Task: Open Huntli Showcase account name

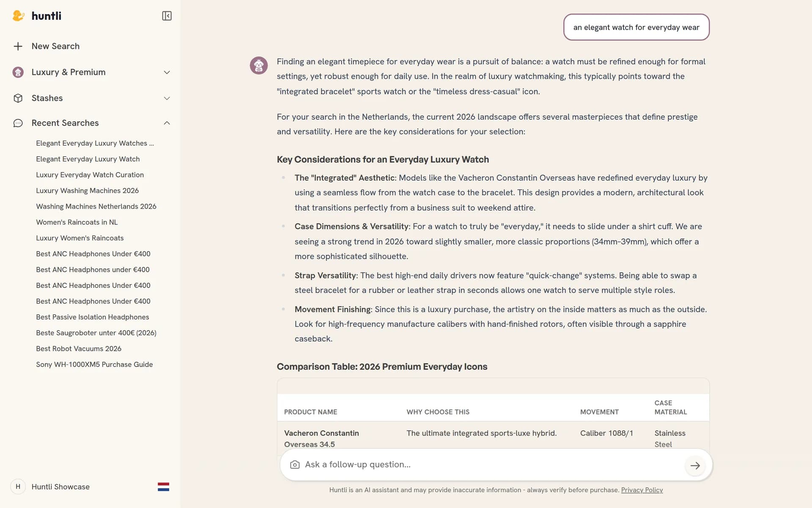Action: tap(60, 487)
